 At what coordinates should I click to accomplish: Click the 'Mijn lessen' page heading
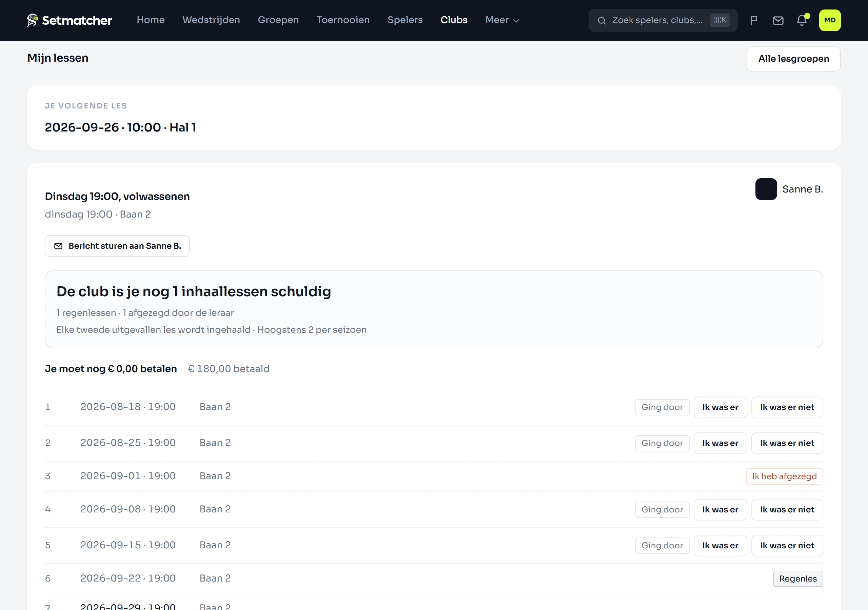(x=58, y=58)
